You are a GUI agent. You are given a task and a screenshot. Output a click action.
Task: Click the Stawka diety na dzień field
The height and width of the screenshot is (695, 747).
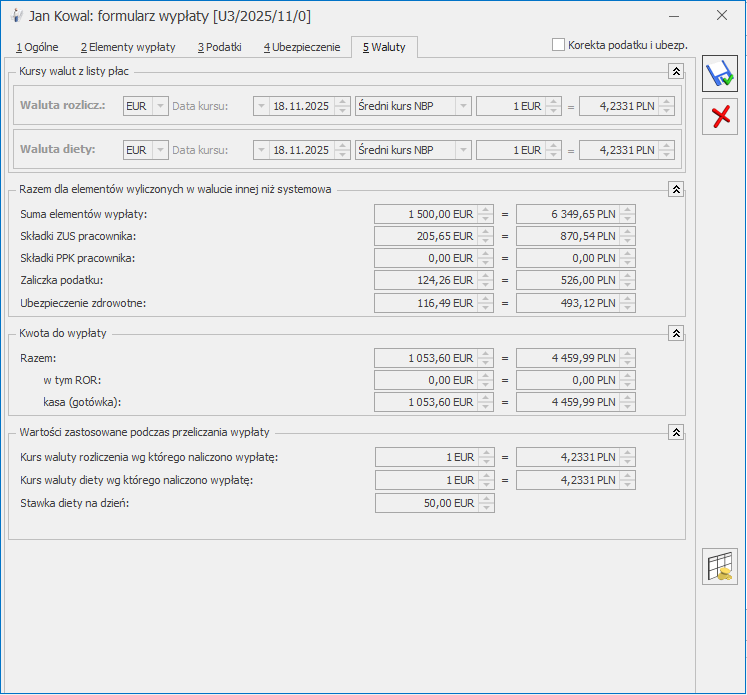point(426,503)
